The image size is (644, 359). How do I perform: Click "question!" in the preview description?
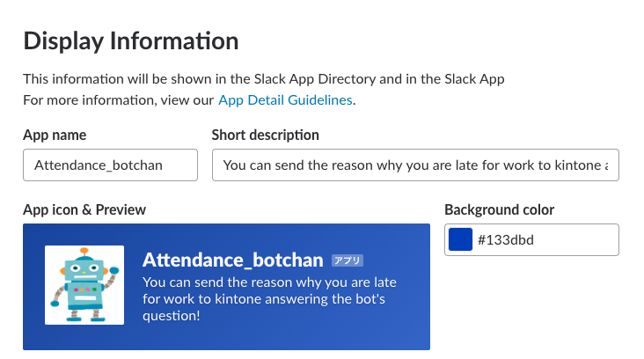click(x=171, y=315)
